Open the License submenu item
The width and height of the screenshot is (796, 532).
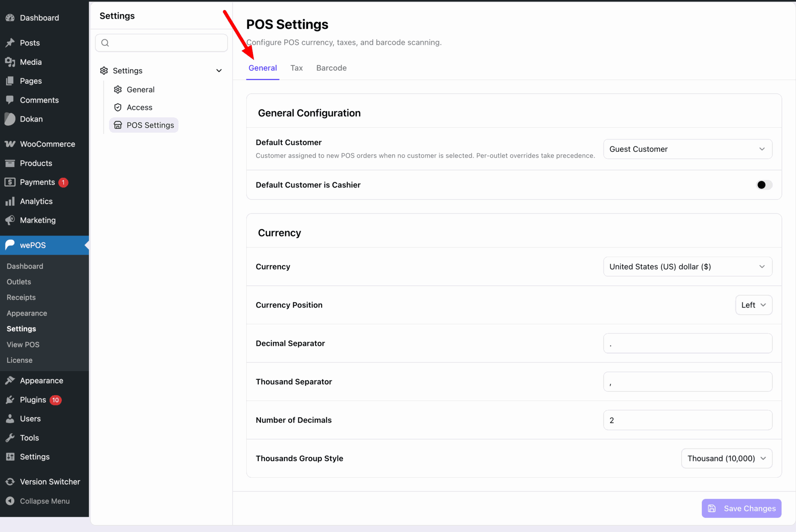coord(19,360)
